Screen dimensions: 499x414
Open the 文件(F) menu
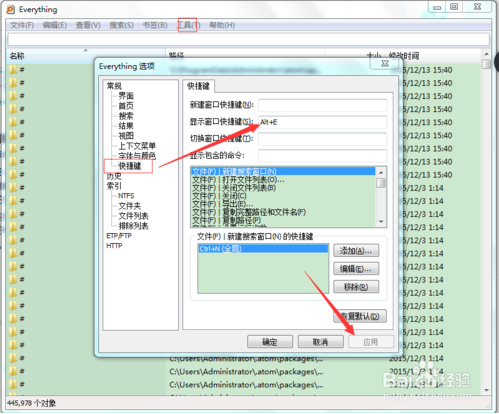coord(22,25)
